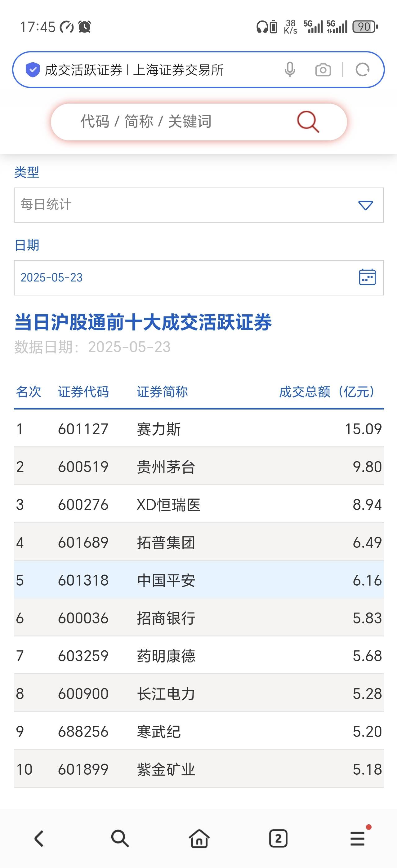Click stock code 603259
This screenshot has height=868, width=397.
point(83,656)
